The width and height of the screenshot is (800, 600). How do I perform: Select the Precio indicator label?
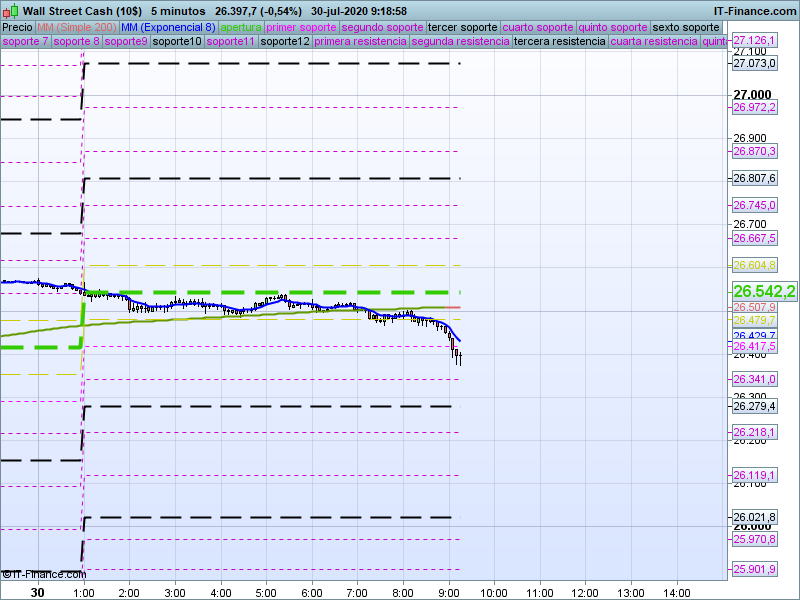coord(16,27)
